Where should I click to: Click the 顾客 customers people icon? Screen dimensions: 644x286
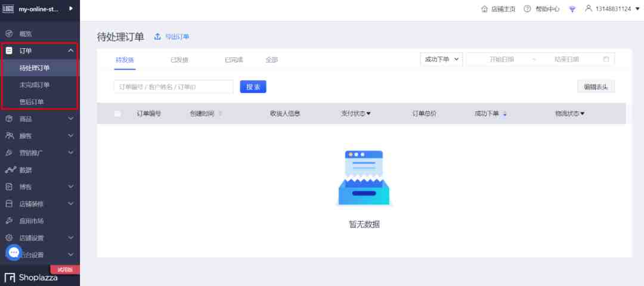pyautogui.click(x=10, y=135)
